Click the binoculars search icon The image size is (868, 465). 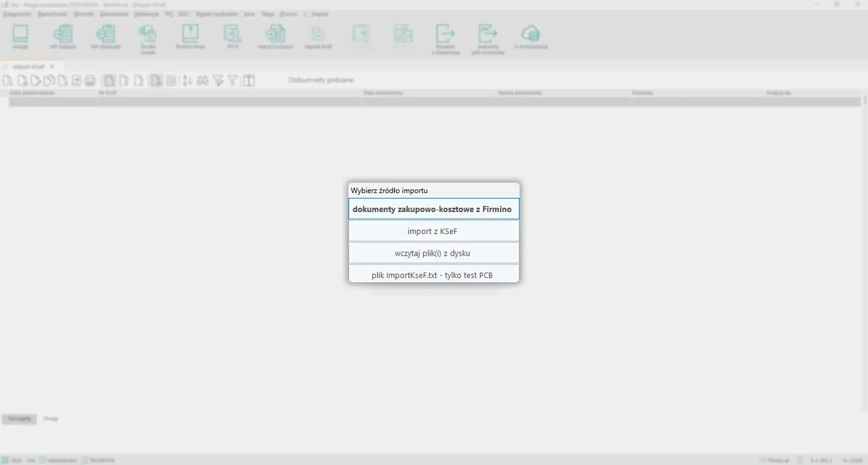pyautogui.click(x=203, y=81)
